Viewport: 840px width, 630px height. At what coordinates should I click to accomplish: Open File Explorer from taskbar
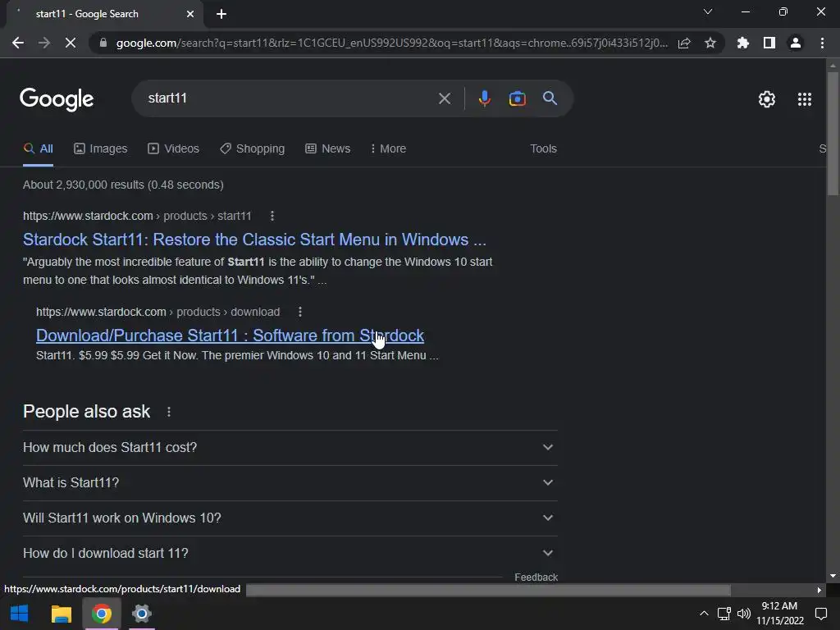coord(61,614)
